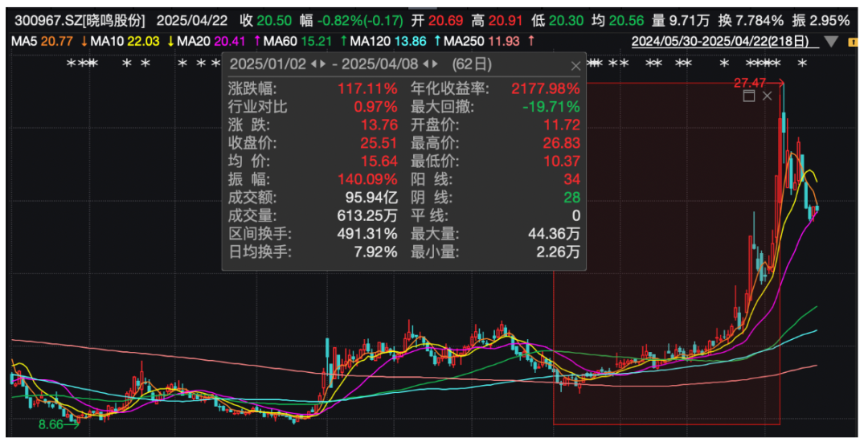Click 行业对比 value 0.97%
This screenshot has height=446, width=868.
click(376, 107)
